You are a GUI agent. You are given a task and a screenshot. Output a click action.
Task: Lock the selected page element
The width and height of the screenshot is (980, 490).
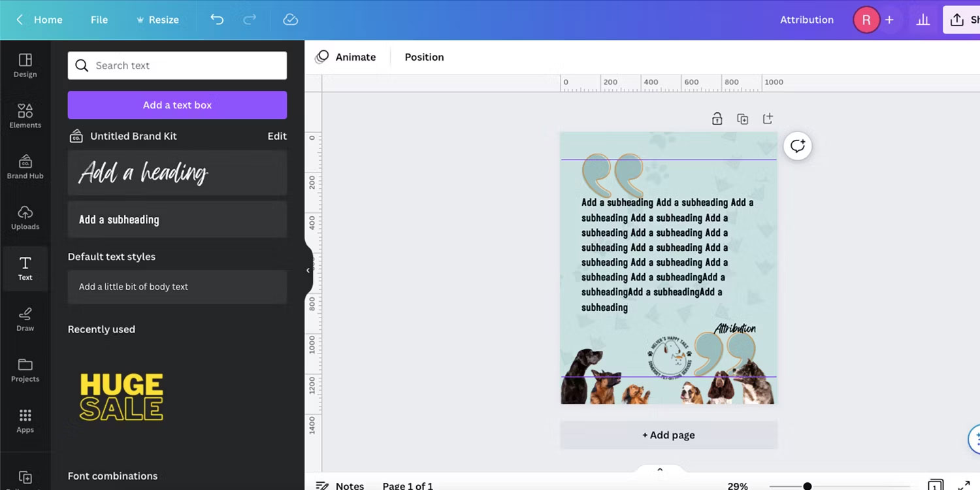pyautogui.click(x=717, y=118)
